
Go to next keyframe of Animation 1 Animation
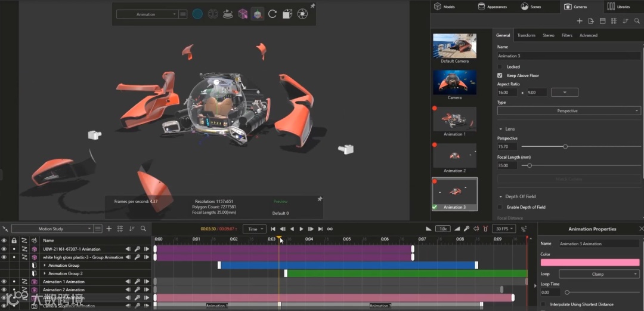(x=147, y=282)
